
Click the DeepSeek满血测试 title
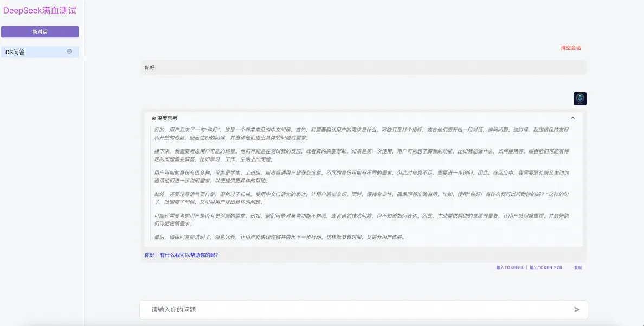[x=40, y=11]
